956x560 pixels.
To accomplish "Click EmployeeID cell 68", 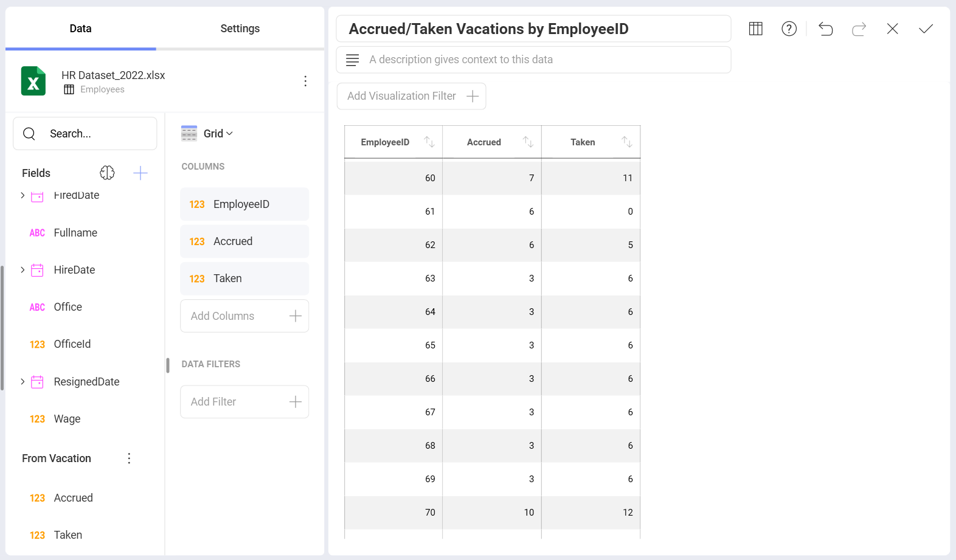I will [393, 446].
